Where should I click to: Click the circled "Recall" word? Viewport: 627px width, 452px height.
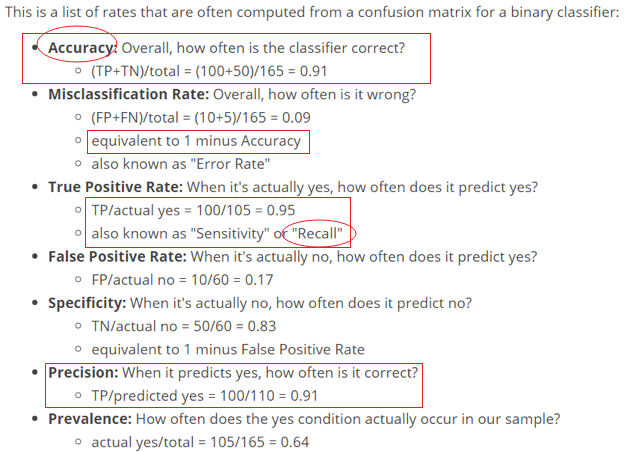click(317, 233)
